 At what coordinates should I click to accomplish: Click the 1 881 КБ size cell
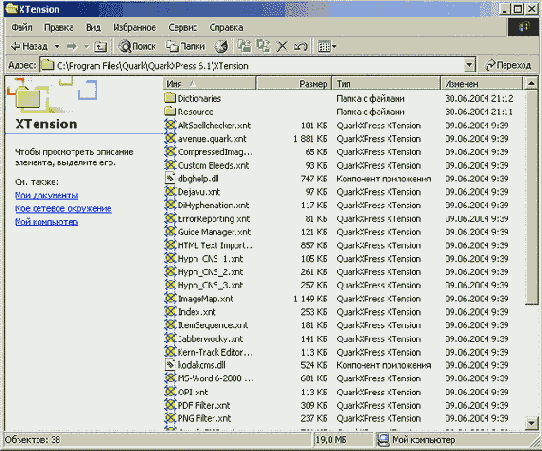point(310,139)
